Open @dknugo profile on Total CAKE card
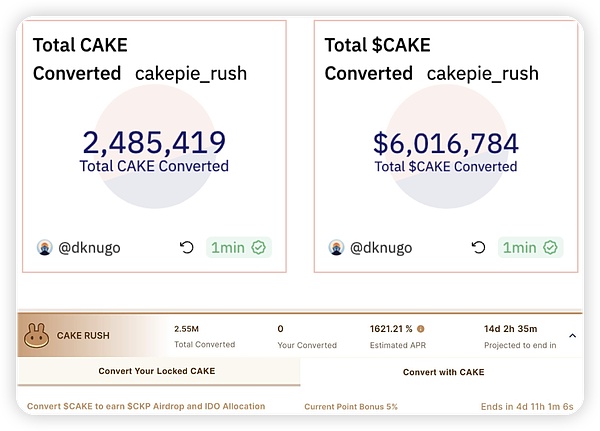This screenshot has height=431, width=600. (89, 247)
